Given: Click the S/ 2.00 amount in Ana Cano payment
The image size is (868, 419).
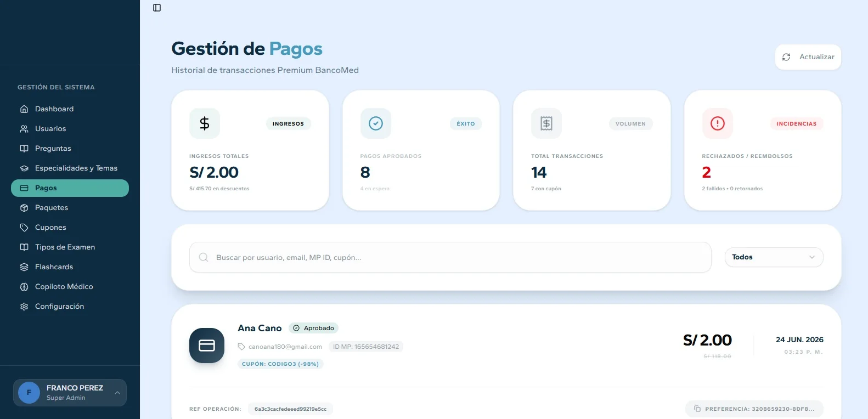Looking at the screenshot, I should click(707, 340).
